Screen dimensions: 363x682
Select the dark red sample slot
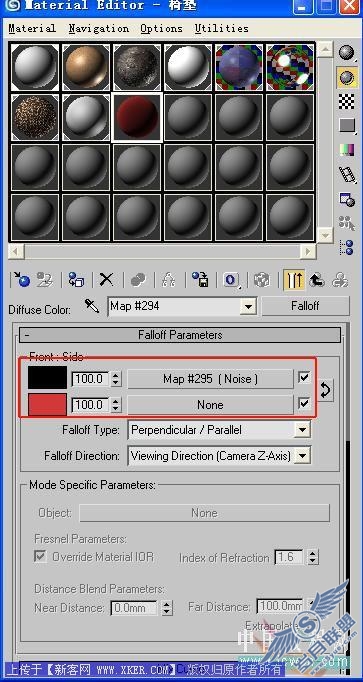pyautogui.click(x=137, y=117)
